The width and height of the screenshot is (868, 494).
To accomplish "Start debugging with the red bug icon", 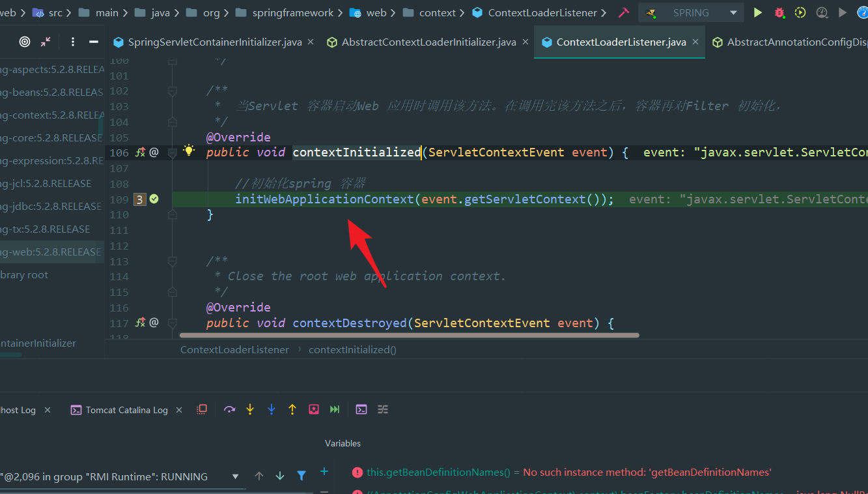I will [779, 12].
